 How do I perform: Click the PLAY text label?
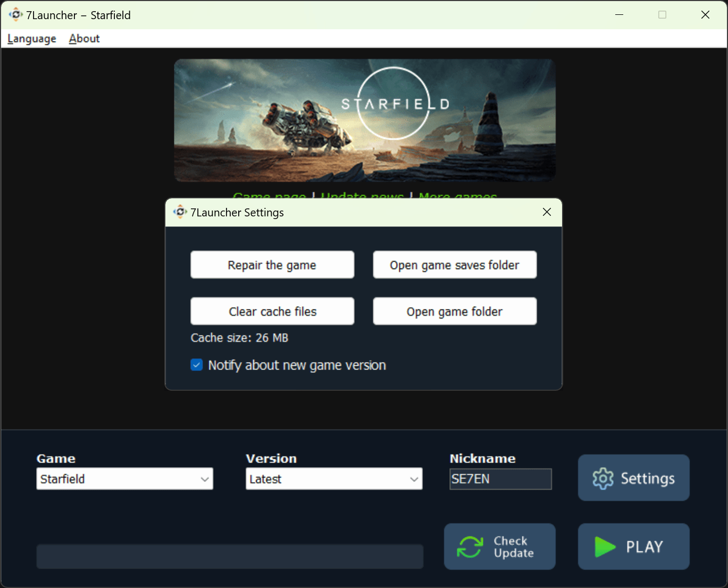pos(645,547)
